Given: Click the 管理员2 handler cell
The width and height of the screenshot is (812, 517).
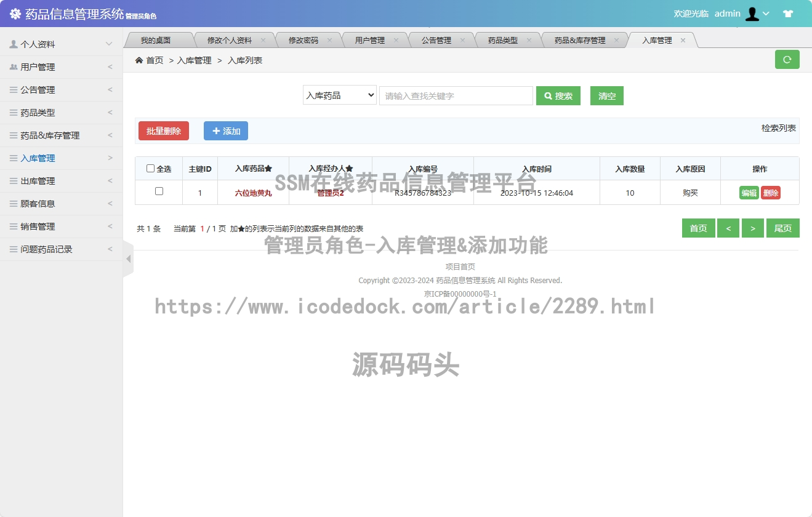Looking at the screenshot, I should click(331, 193).
